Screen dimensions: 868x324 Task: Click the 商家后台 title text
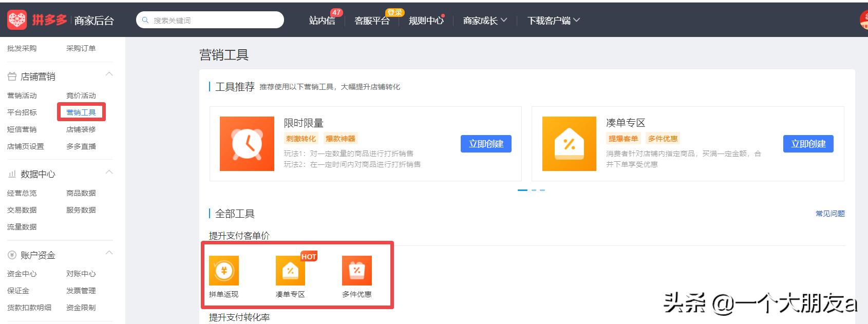[x=94, y=21]
